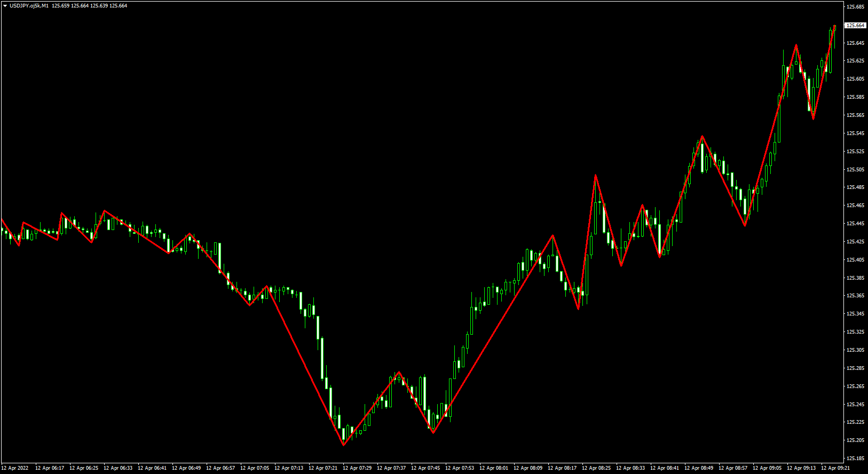Click the 125.385 price axis label
Viewport: 868px width, 474px height.
(x=856, y=278)
